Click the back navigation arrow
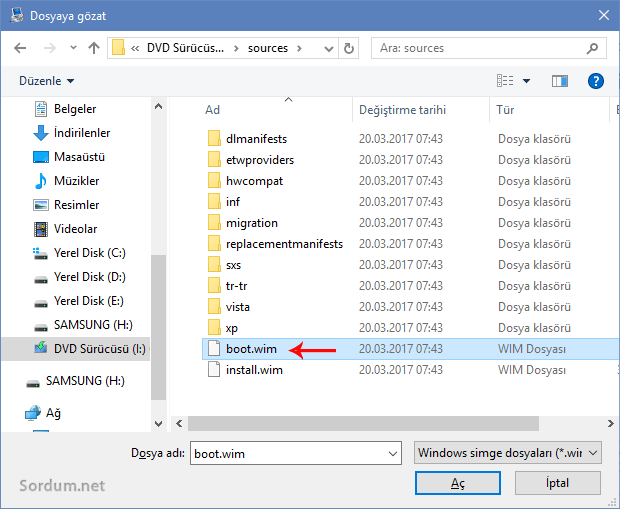 click(21, 48)
